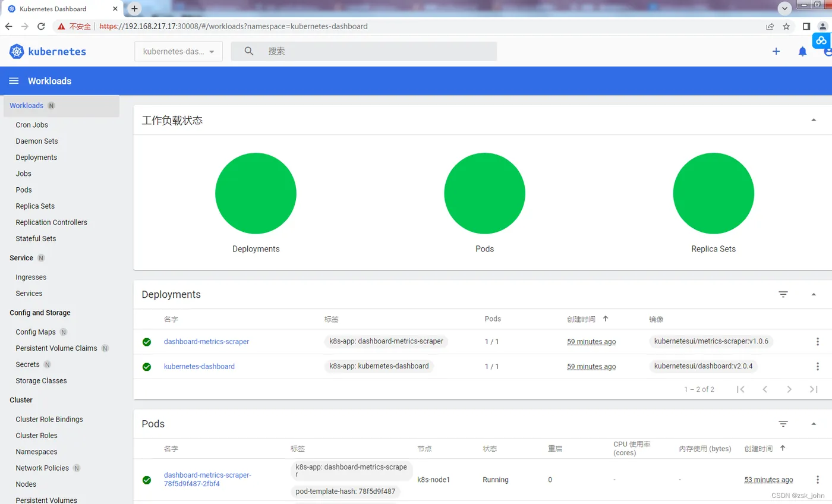Open Replication Controllers in sidebar
Image resolution: width=832 pixels, height=504 pixels.
coord(51,222)
